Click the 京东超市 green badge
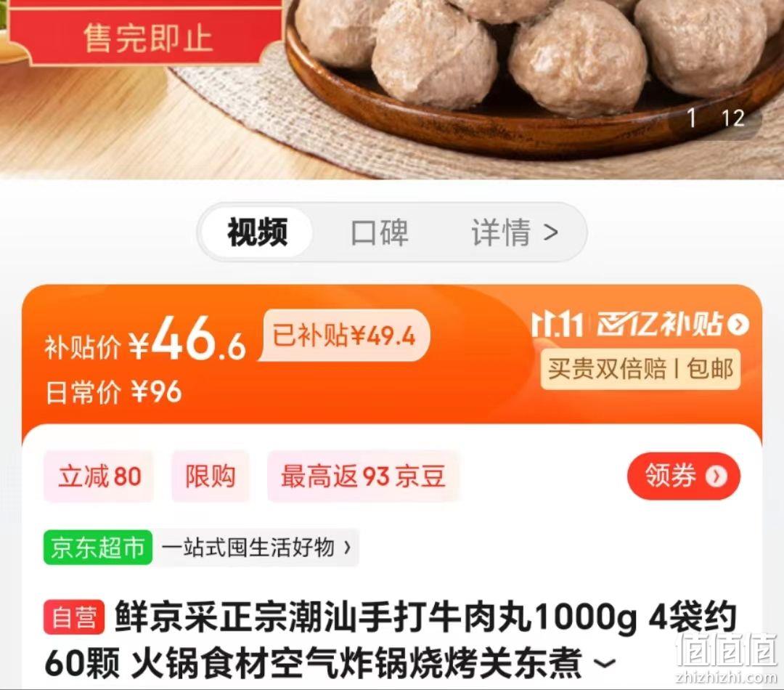Image resolution: width=784 pixels, height=690 pixels. (x=98, y=548)
